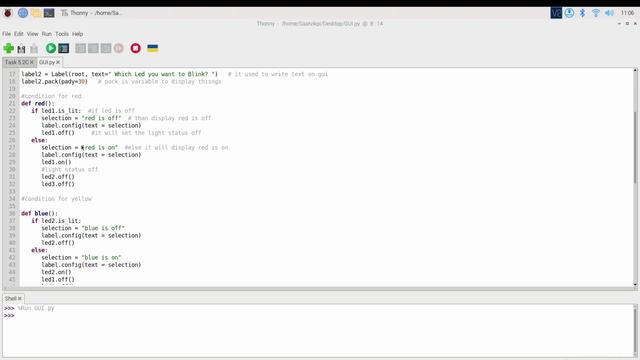Click the 'led3.off()' line
The height and width of the screenshot is (360, 640).
[x=58, y=184]
